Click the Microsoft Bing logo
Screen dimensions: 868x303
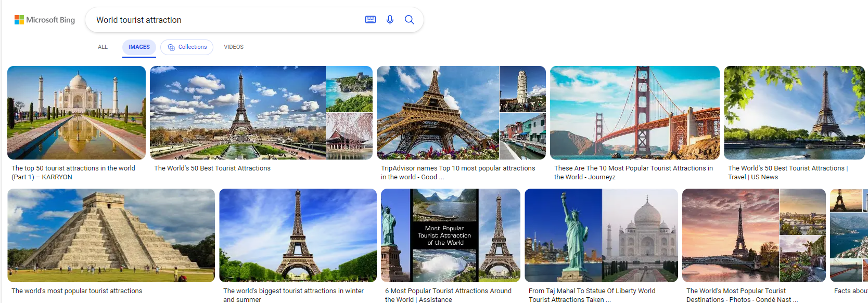click(x=45, y=20)
